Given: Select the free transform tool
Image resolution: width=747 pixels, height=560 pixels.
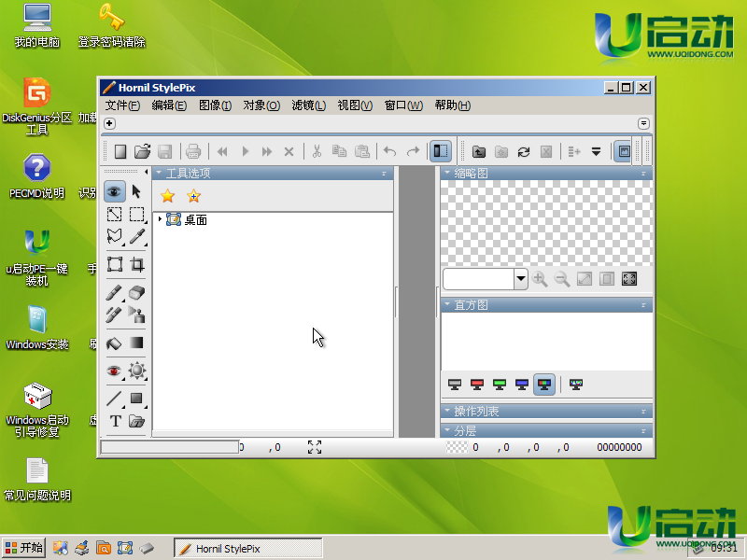Looking at the screenshot, I should [x=114, y=264].
